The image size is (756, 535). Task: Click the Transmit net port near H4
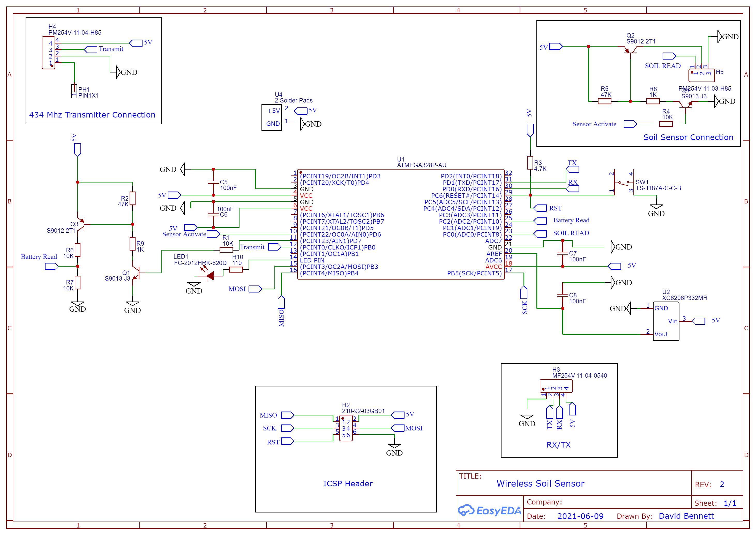(x=91, y=49)
